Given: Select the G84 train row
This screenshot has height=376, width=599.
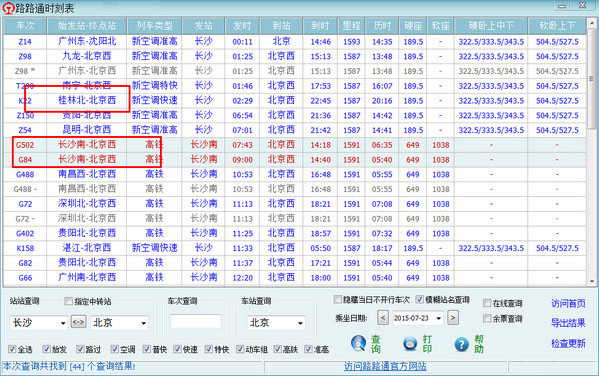Looking at the screenshot, I should pyautogui.click(x=294, y=160).
